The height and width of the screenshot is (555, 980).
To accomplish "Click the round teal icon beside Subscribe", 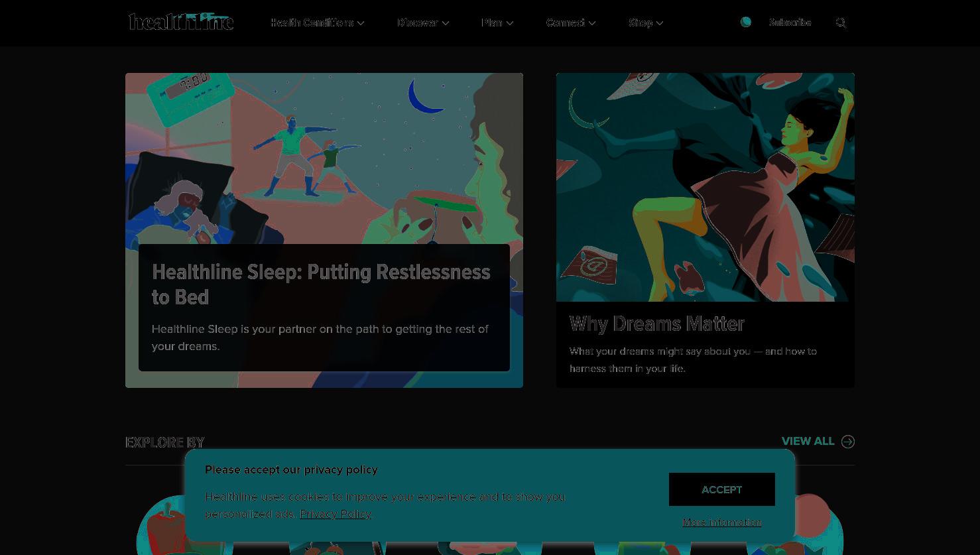I will pyautogui.click(x=746, y=23).
